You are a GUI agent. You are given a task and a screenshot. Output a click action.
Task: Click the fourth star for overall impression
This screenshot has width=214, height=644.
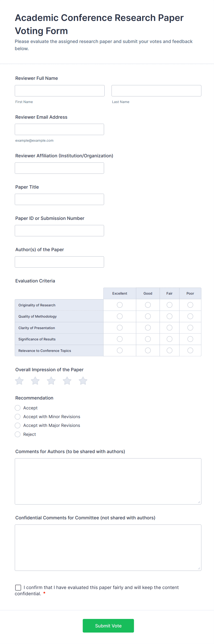67,381
